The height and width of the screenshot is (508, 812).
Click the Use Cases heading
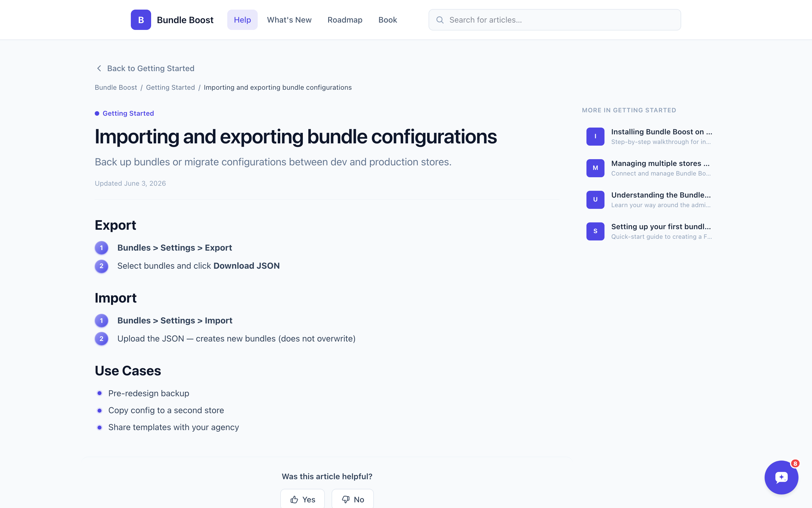(x=128, y=371)
